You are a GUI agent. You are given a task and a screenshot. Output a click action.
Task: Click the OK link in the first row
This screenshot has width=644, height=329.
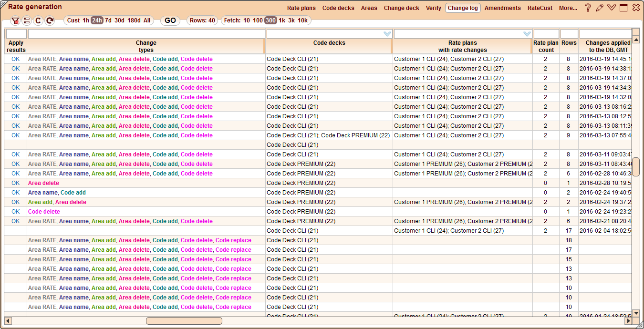[x=15, y=59]
